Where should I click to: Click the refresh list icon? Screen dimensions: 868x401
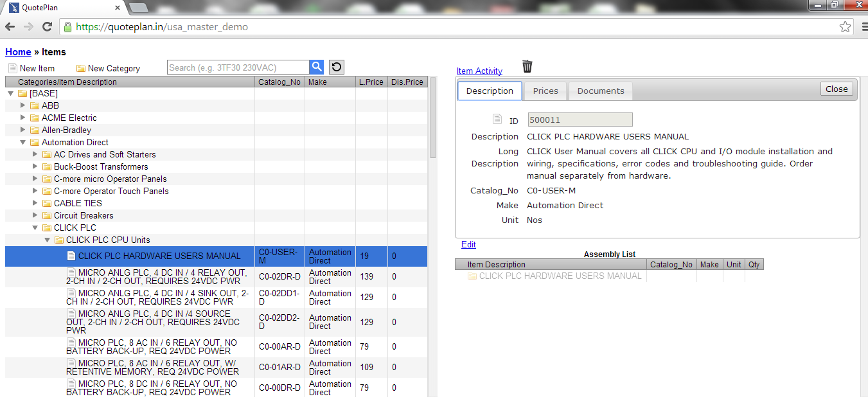pos(336,67)
